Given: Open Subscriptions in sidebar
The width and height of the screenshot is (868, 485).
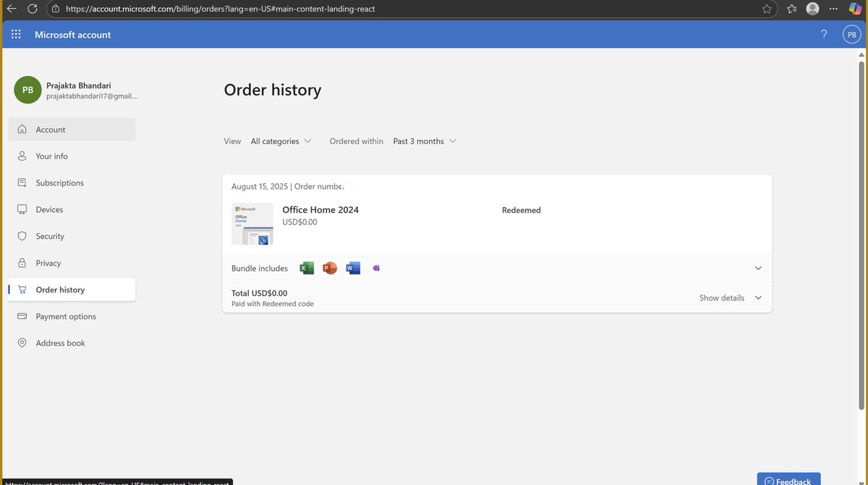Looking at the screenshot, I should [72, 183].
